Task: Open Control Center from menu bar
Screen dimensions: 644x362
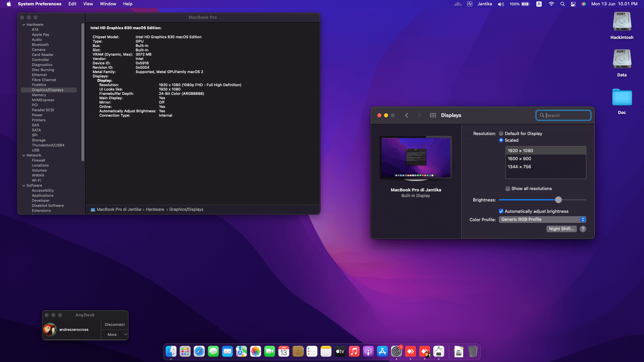Action: pos(573,4)
